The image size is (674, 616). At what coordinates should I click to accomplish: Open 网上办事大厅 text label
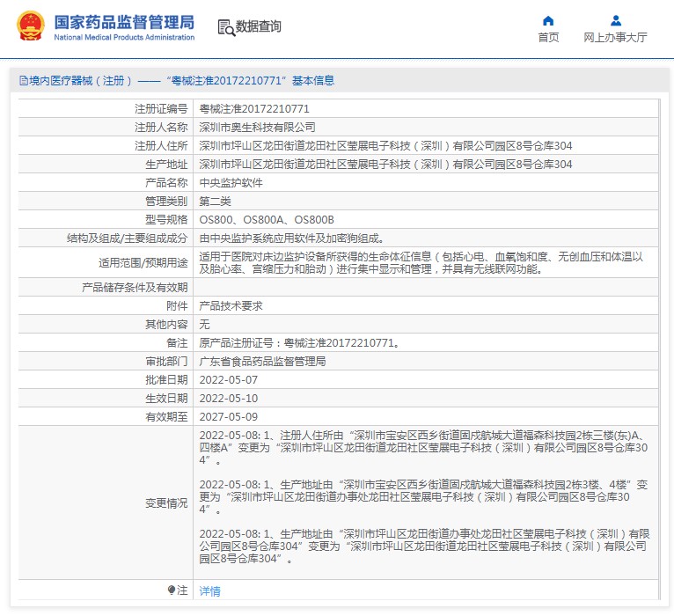coord(615,38)
